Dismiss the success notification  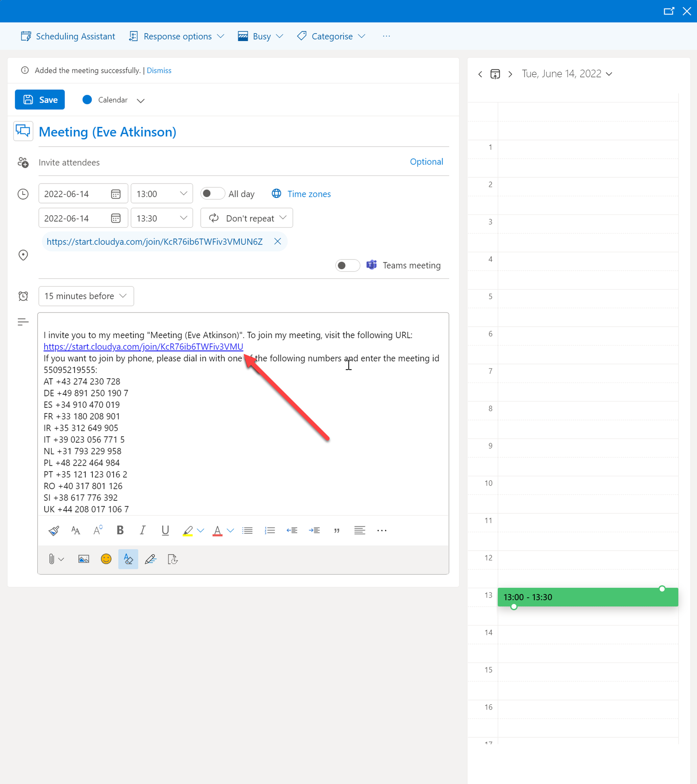(x=159, y=70)
